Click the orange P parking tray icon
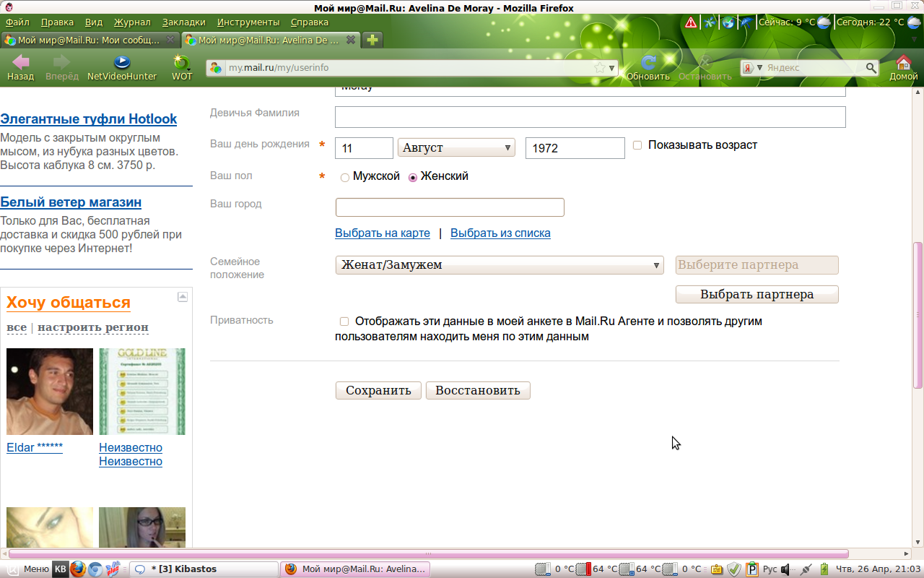Image resolution: width=924 pixels, height=578 pixels. 752,569
